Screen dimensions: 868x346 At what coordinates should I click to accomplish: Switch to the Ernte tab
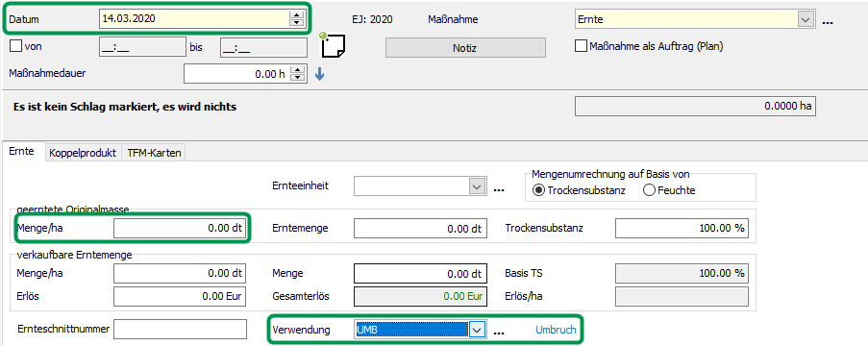[x=22, y=151]
